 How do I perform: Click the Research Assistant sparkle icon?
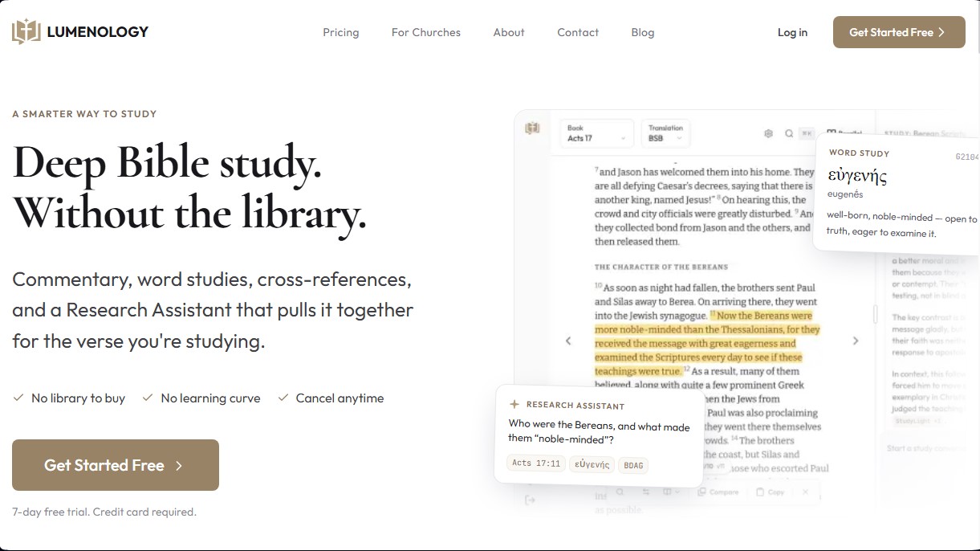[x=514, y=405]
